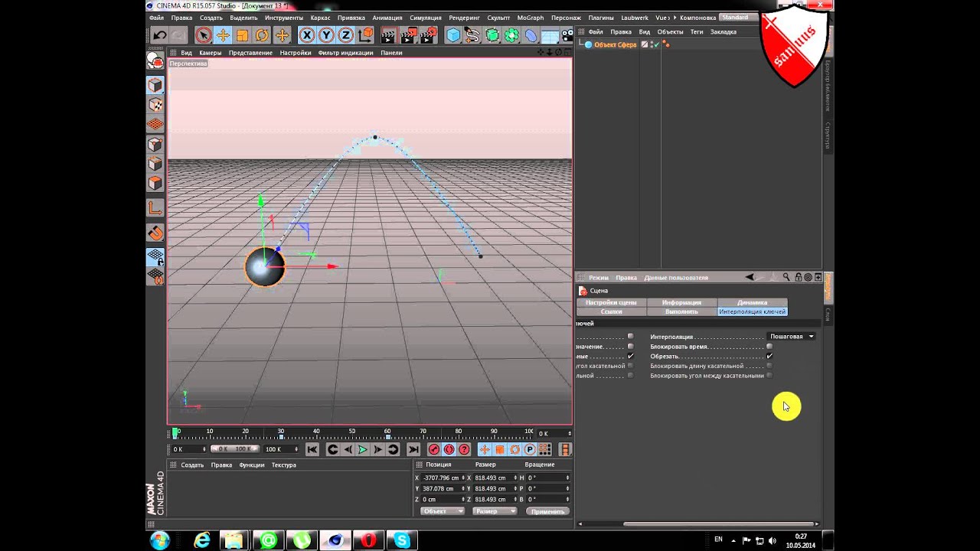
Task: Toggle the Enable Snap magnet icon
Action: click(x=155, y=233)
